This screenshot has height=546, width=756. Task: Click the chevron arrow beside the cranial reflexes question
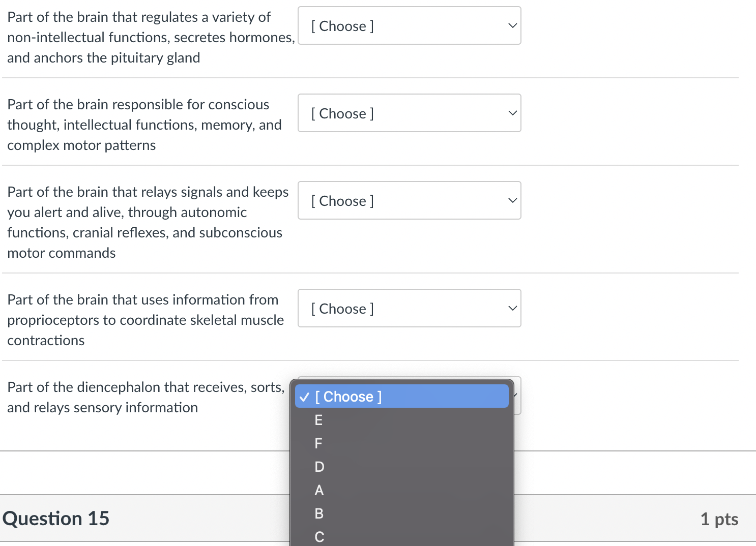click(512, 200)
